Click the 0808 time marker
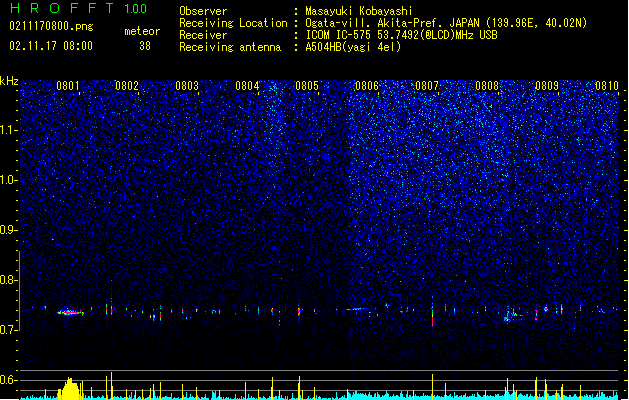The image size is (629, 400). (x=487, y=86)
